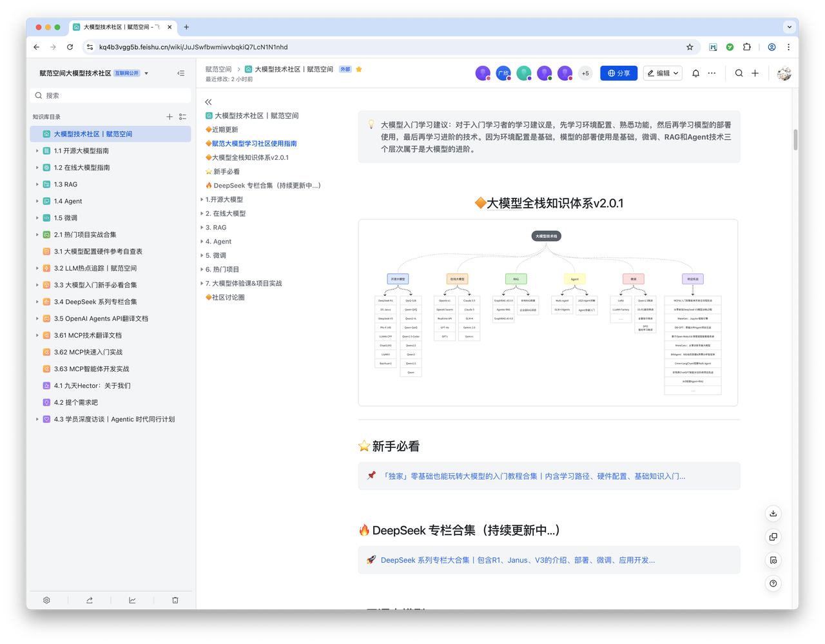Click the copy pages icon on right edge

coord(773,536)
